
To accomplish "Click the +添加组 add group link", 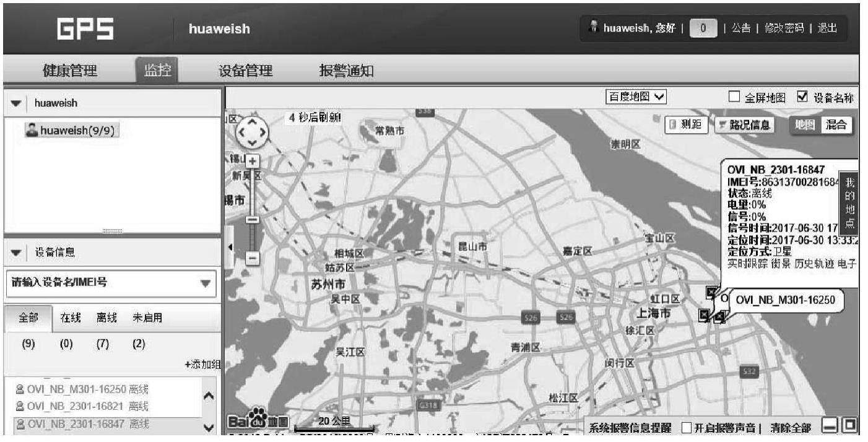I will [202, 365].
